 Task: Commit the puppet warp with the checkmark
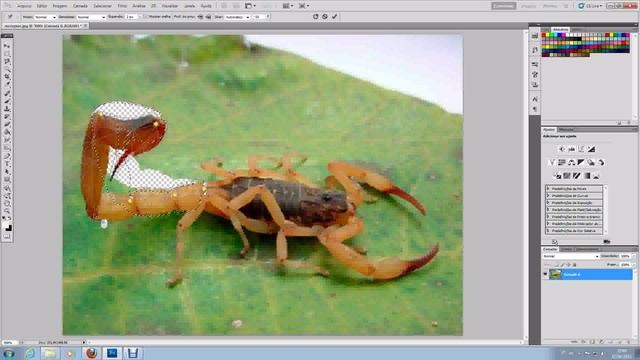(335, 17)
